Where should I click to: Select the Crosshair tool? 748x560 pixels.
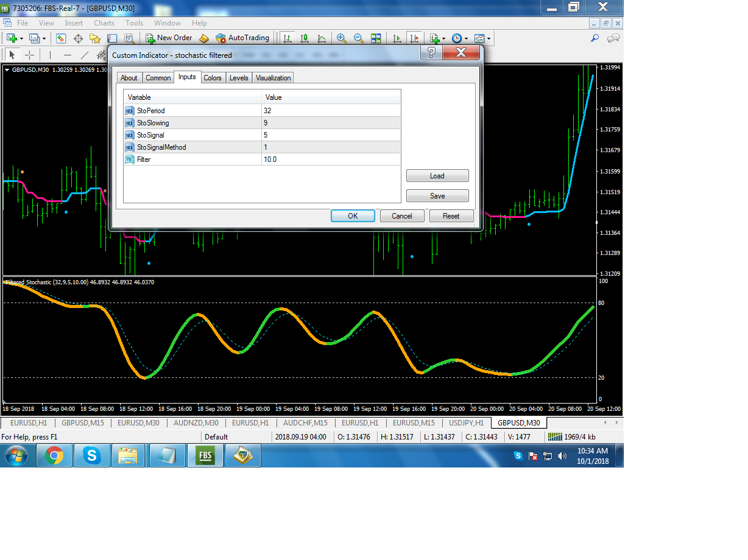point(29,55)
